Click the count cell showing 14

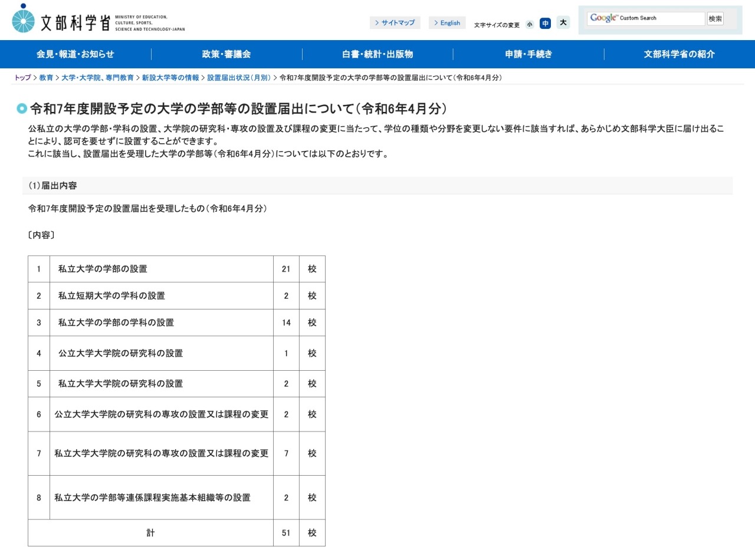tap(286, 323)
